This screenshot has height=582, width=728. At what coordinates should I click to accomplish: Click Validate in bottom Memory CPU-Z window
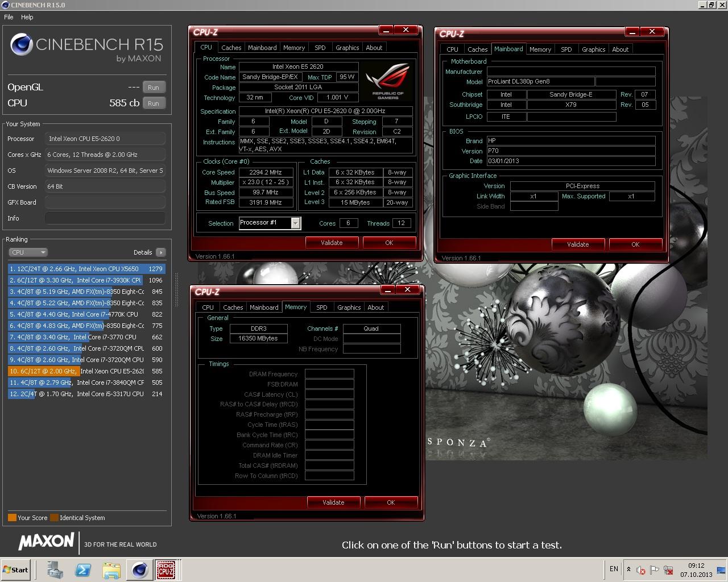[333, 502]
